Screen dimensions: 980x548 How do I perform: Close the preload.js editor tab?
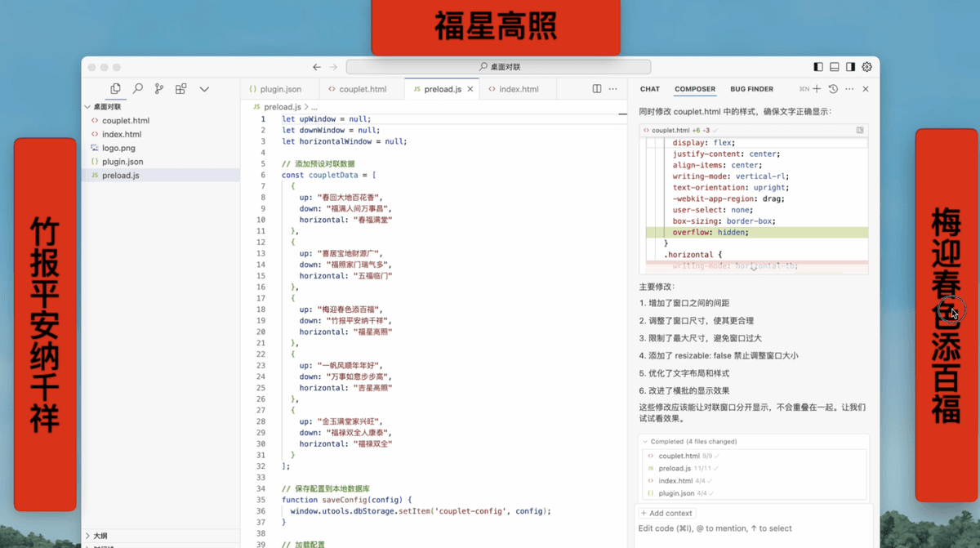pos(470,89)
